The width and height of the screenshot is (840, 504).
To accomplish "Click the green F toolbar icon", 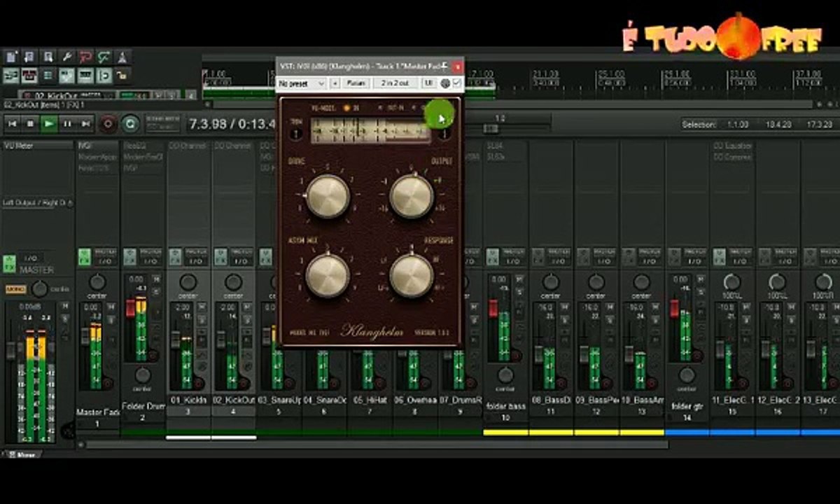I will 104,57.
